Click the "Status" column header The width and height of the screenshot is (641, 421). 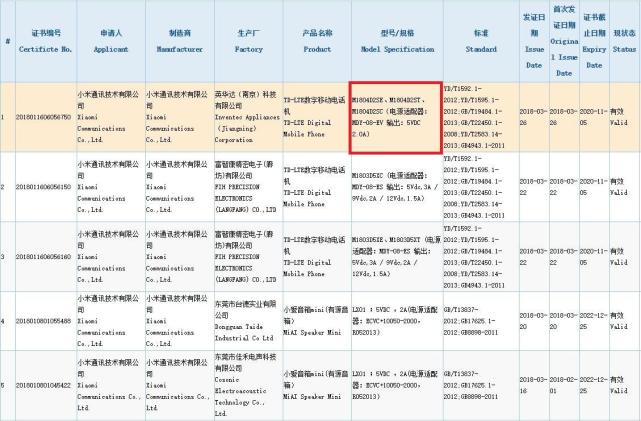[624, 41]
